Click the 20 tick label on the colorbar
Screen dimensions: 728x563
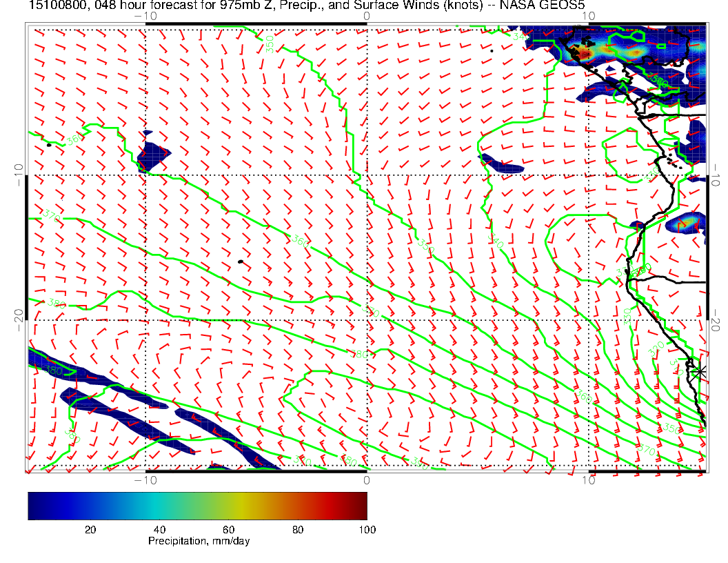click(90, 529)
